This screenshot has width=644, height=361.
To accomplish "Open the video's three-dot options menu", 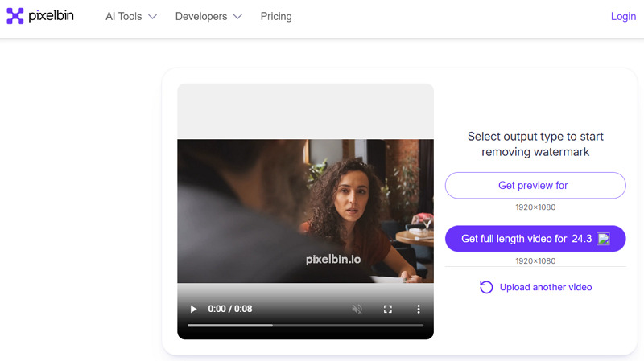I will [x=418, y=309].
